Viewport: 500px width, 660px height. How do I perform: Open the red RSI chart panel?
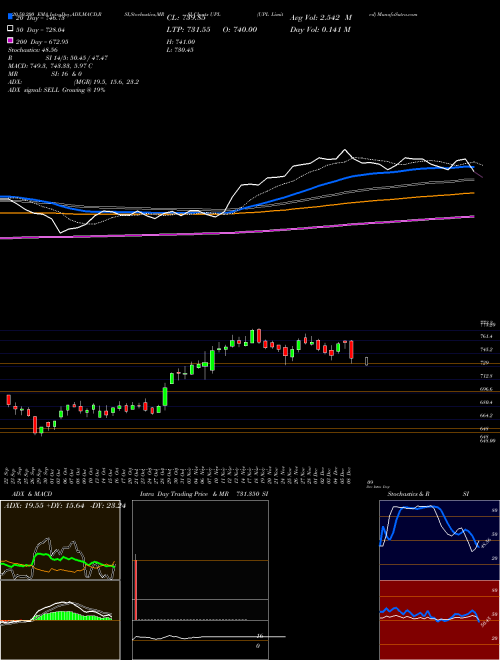tap(439, 620)
